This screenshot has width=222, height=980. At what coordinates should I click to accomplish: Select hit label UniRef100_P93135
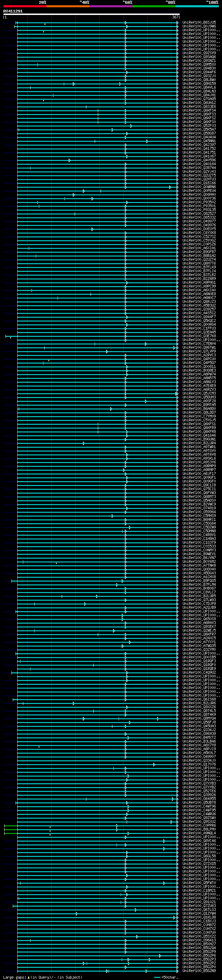point(199,210)
